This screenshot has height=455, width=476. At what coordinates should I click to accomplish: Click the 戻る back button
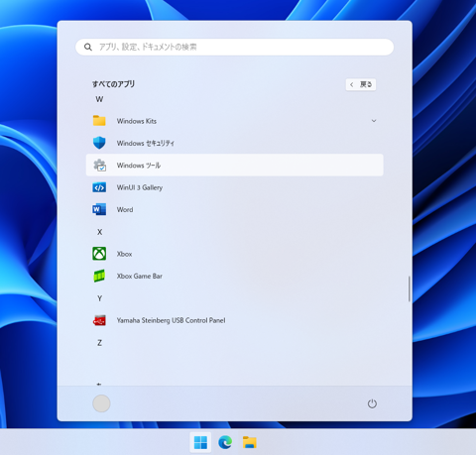[x=361, y=84]
